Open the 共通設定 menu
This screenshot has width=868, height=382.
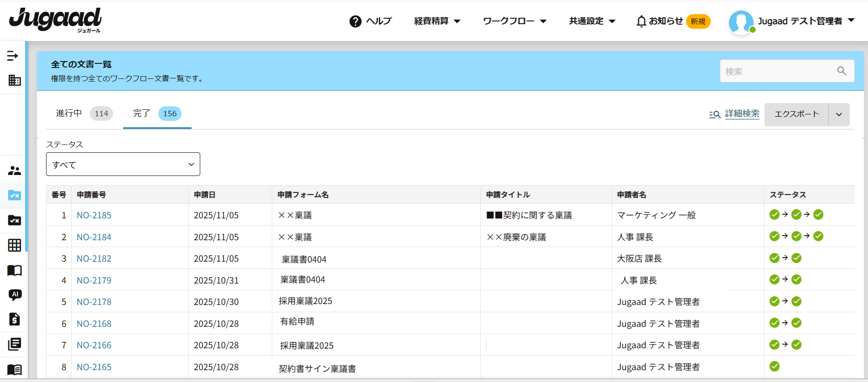[592, 21]
